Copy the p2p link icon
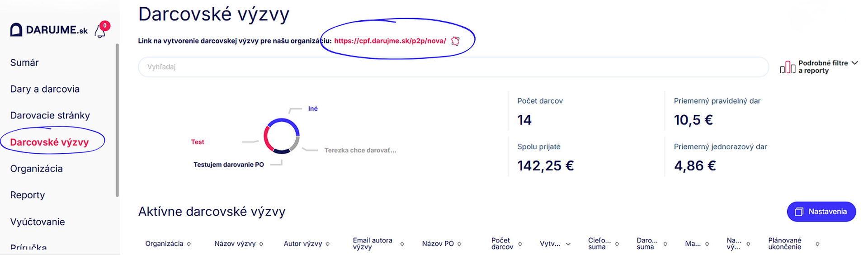 [x=455, y=41]
